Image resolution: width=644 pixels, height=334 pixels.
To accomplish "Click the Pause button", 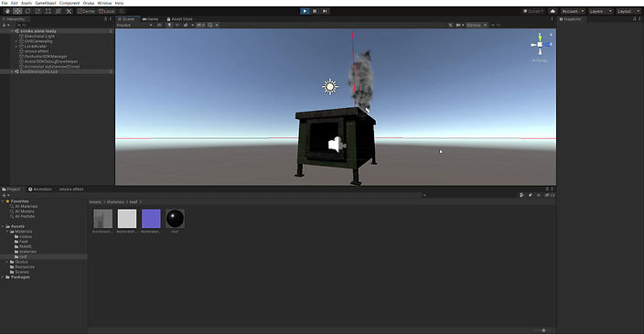I will point(315,11).
